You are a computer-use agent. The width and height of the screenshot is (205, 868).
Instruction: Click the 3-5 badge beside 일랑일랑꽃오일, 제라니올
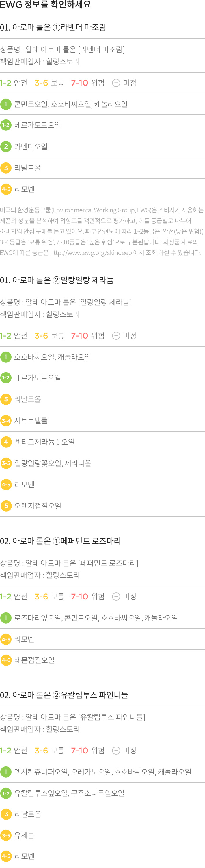click(x=6, y=463)
